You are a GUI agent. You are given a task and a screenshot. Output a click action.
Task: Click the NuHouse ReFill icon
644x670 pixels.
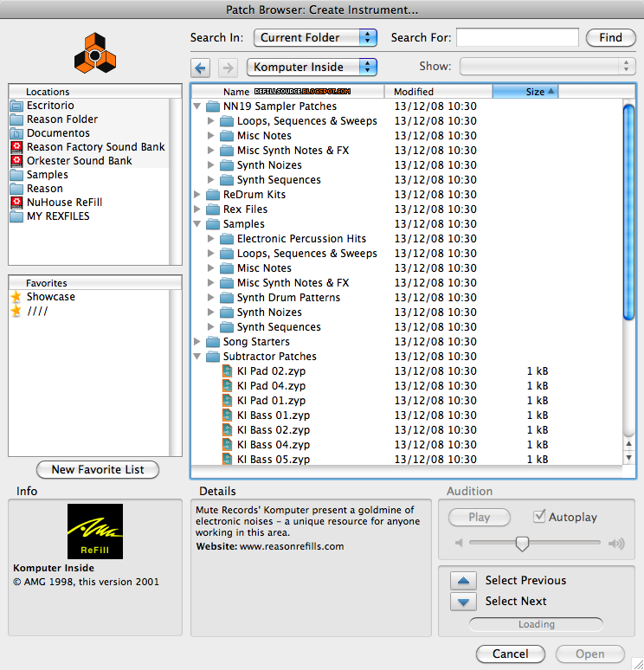16,202
